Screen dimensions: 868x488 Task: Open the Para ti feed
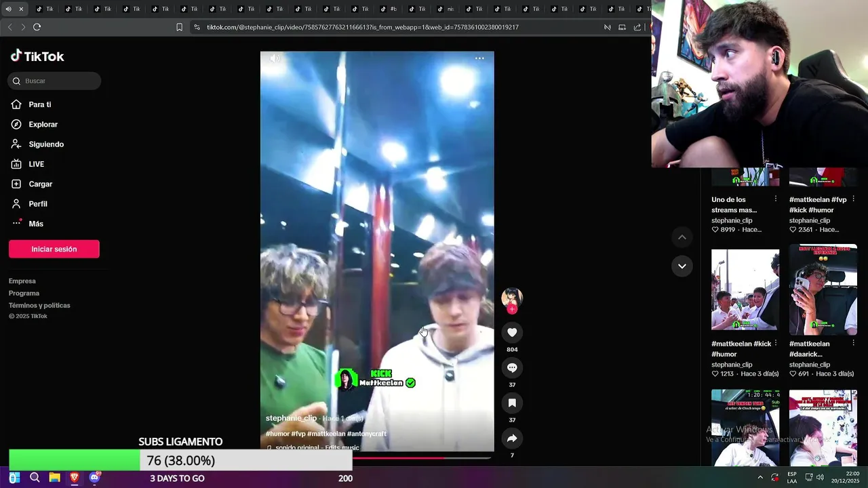point(39,104)
